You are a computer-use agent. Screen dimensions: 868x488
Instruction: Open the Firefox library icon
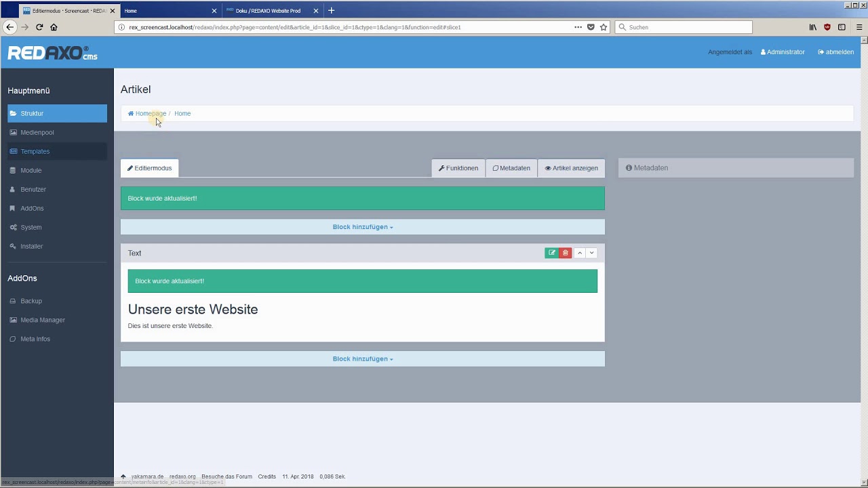[812, 27]
